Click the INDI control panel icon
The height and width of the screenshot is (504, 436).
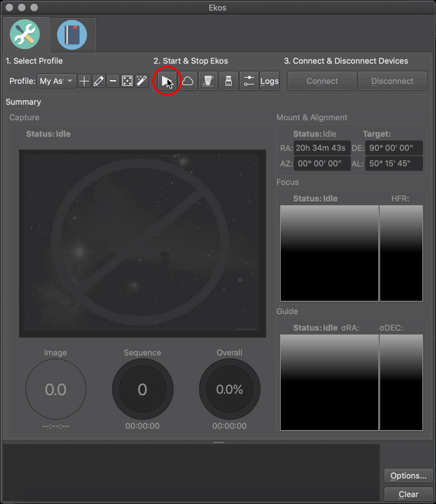[x=208, y=81]
